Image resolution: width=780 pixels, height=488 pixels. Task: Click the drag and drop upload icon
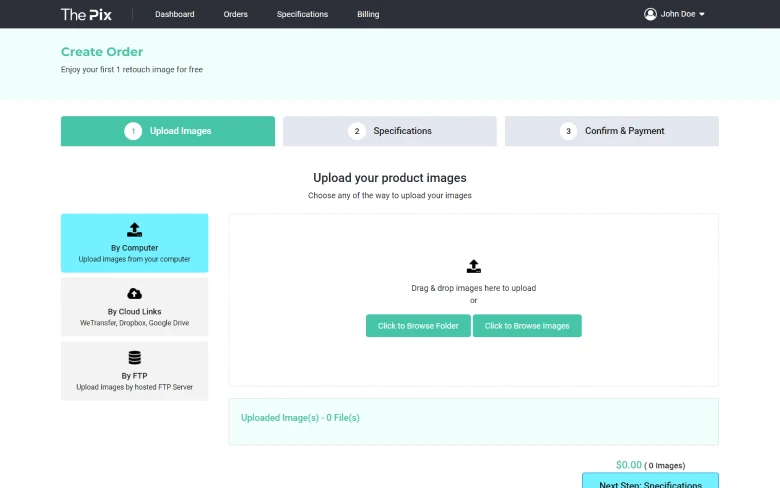pos(473,266)
